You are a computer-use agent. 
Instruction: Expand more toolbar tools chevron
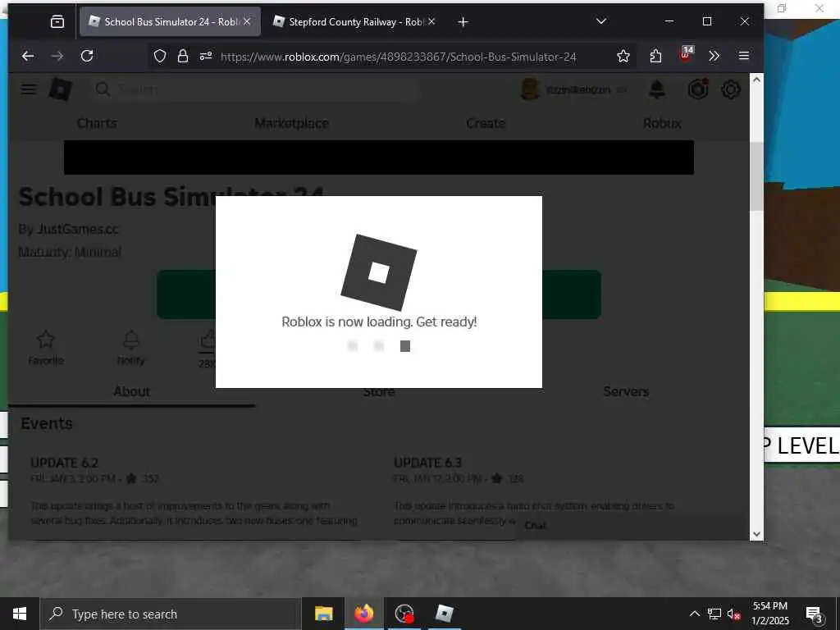pos(714,56)
